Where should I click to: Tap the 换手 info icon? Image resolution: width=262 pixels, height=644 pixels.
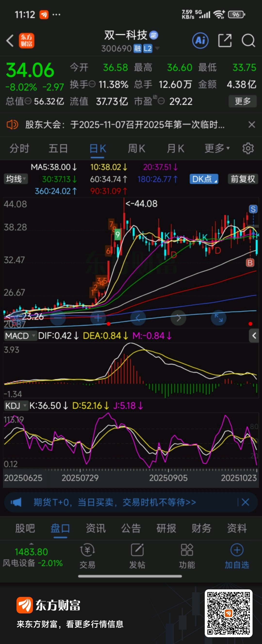[x=92, y=84]
